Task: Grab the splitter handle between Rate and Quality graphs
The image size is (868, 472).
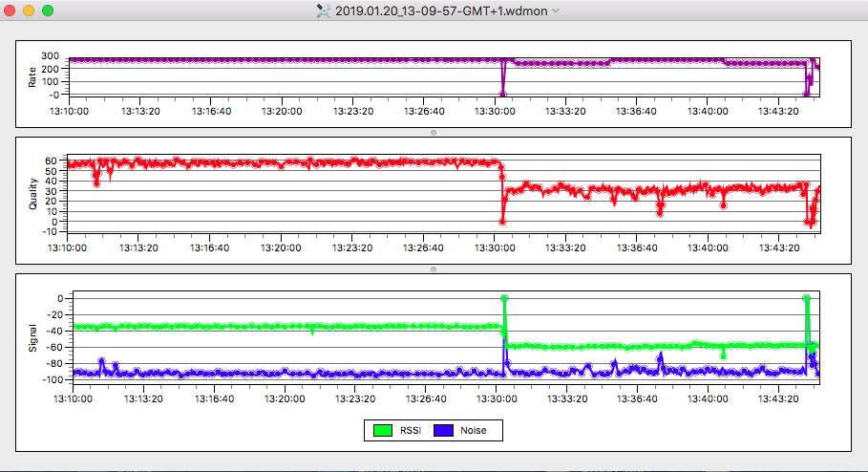Action: point(434,133)
